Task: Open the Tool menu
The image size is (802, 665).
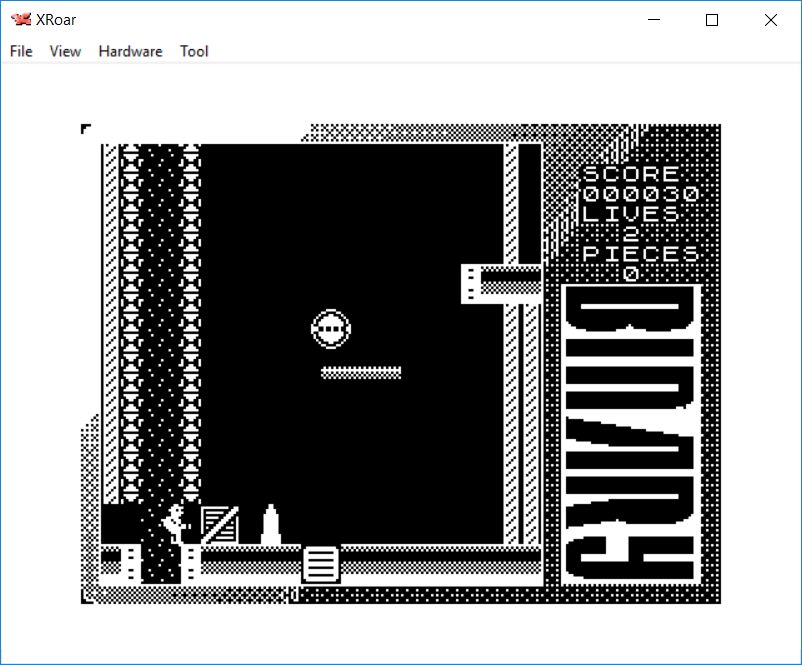Action: tap(194, 51)
